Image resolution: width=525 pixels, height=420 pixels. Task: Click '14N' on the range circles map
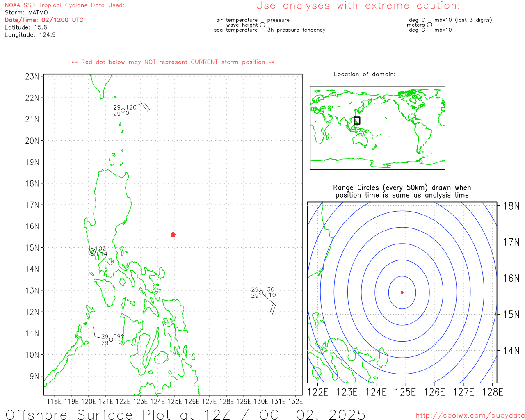tap(511, 351)
